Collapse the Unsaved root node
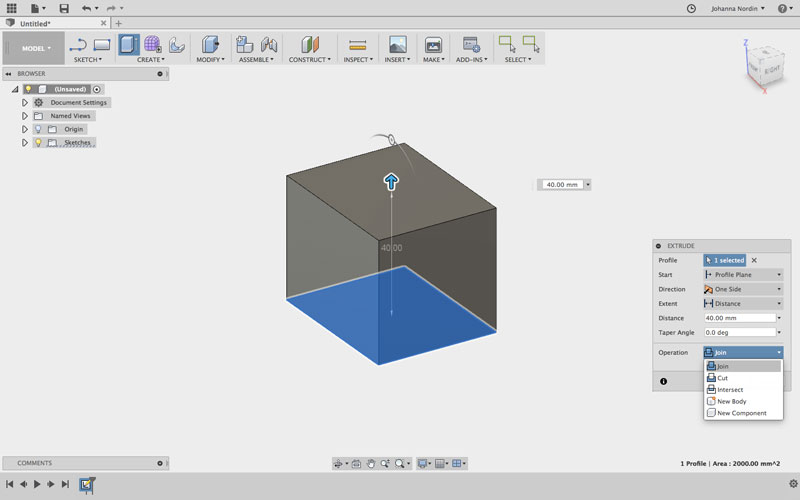The width and height of the screenshot is (800, 500). [15, 89]
